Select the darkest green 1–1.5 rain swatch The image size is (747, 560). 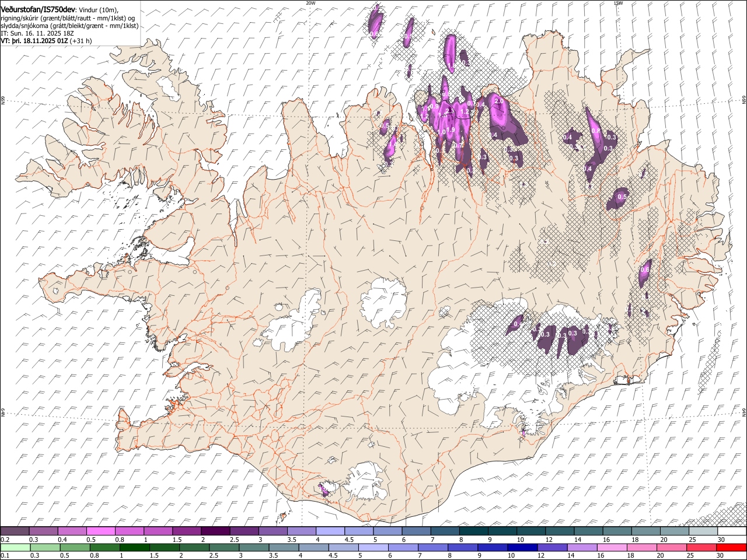[135, 547]
